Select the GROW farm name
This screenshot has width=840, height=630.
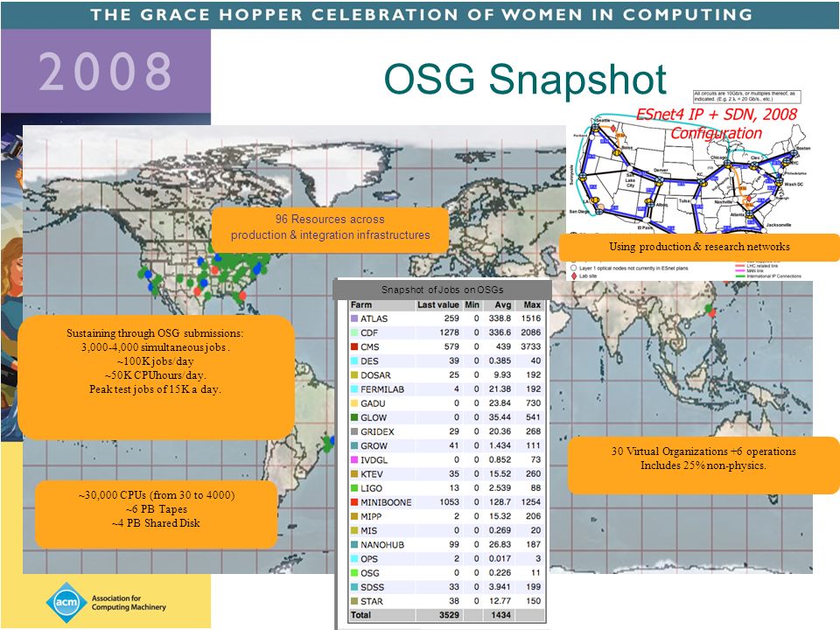coord(374,445)
